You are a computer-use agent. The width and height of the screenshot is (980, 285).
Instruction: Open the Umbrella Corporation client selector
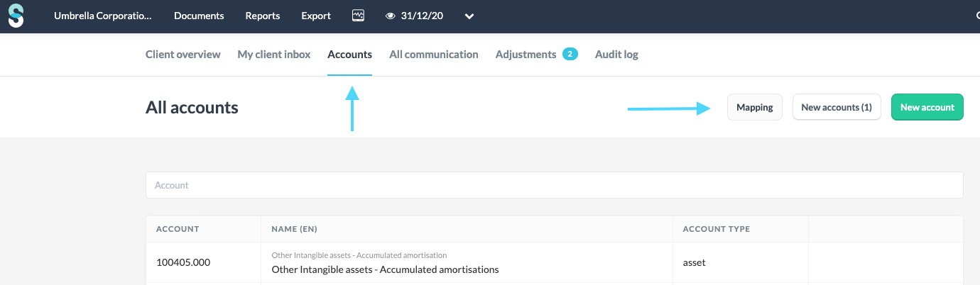(103, 16)
